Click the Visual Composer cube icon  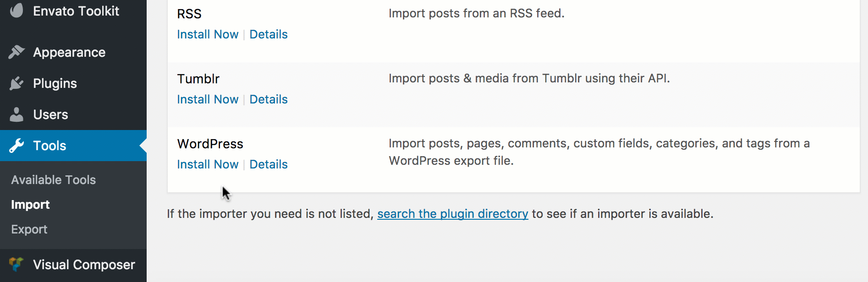tap(16, 264)
